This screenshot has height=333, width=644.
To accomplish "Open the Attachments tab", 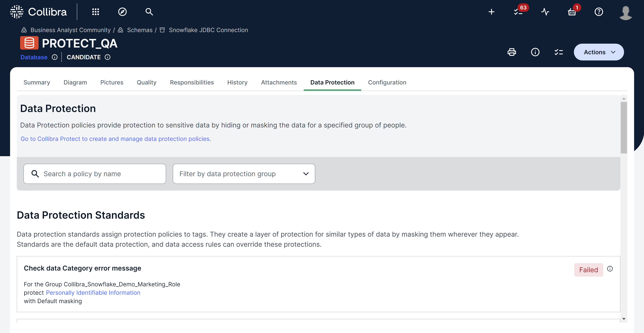I will pyautogui.click(x=279, y=83).
